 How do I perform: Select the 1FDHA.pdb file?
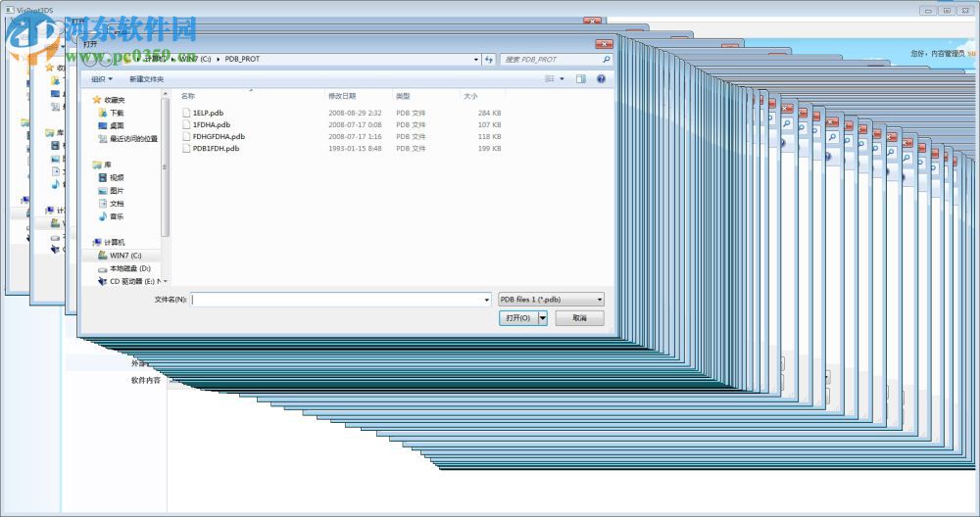coord(212,125)
